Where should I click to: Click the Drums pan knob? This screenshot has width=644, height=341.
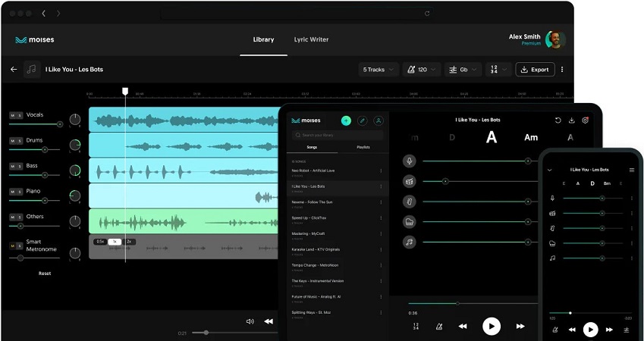75,145
